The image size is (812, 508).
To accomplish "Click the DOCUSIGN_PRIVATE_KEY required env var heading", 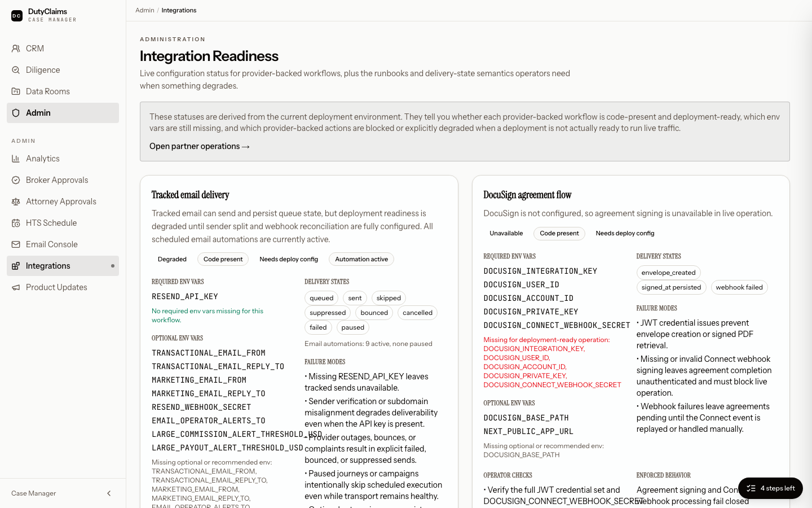I will (x=531, y=312).
